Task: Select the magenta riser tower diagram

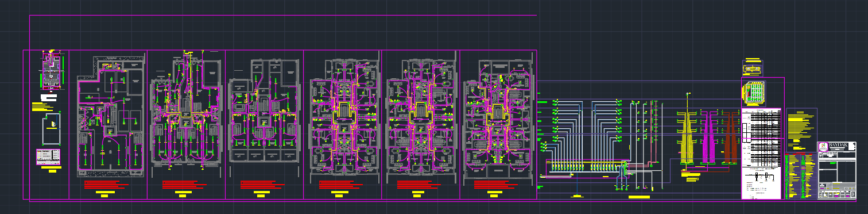Action: 710,137
